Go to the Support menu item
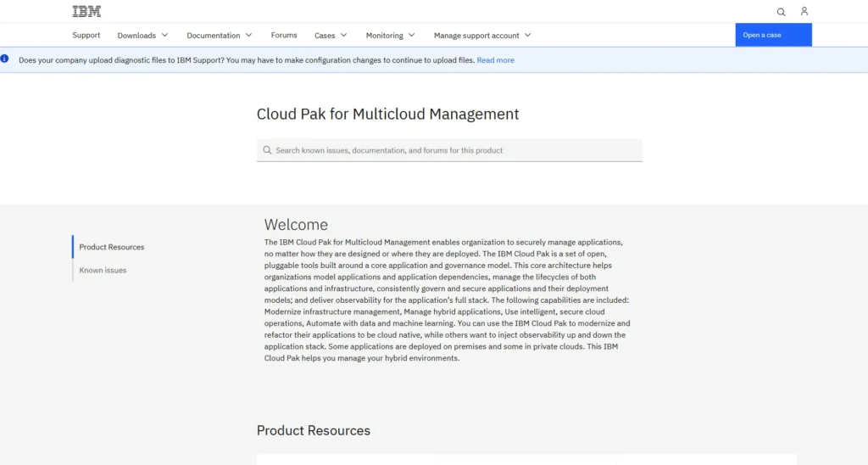The image size is (868, 465). pos(86,36)
